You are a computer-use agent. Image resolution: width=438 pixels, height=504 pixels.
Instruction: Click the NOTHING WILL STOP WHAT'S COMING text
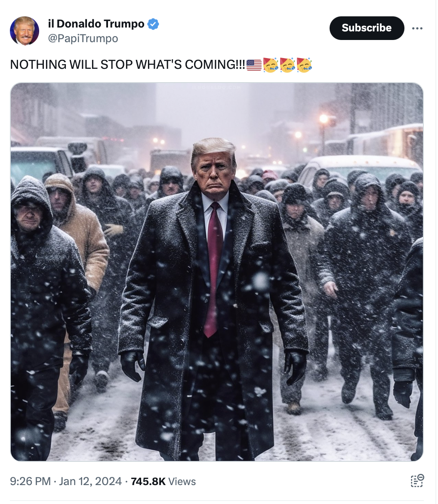127,65
